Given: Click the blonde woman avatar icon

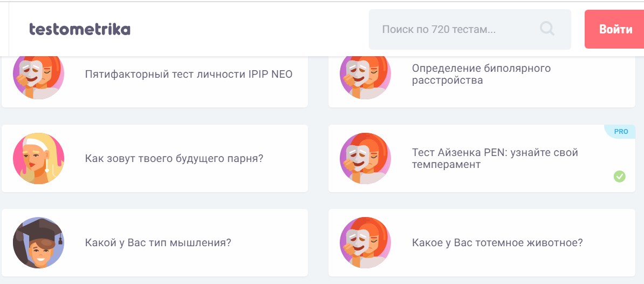Looking at the screenshot, I should 38,158.
